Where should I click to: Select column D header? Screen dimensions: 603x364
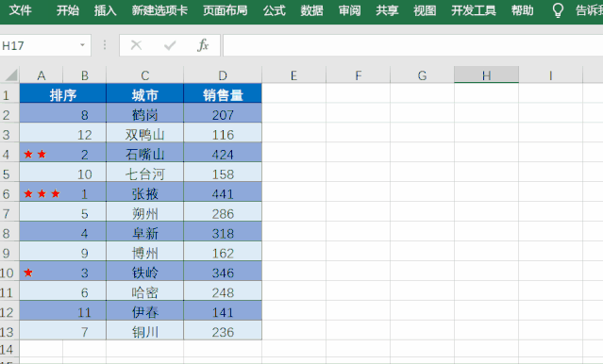(223, 74)
